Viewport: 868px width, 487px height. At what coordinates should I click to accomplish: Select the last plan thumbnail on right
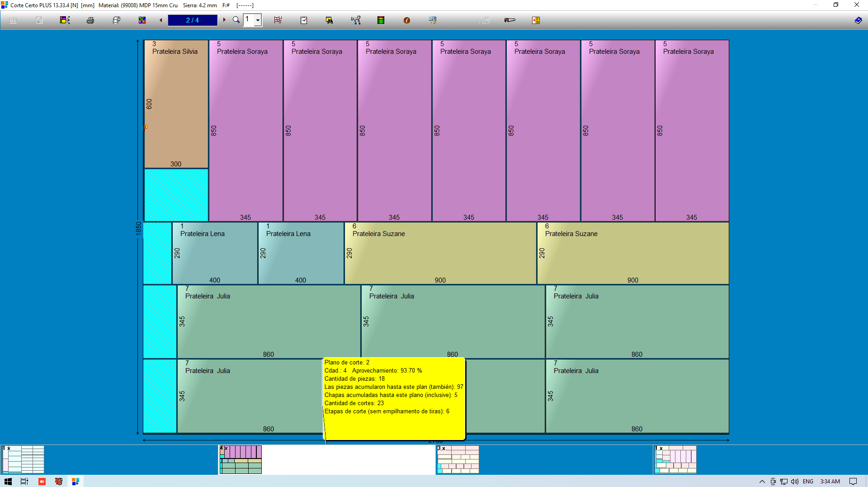(x=675, y=459)
